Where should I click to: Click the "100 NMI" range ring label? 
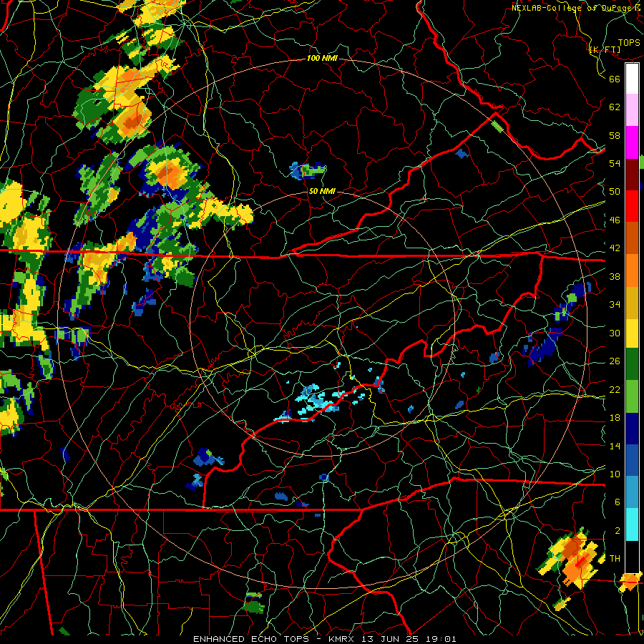[x=322, y=59]
